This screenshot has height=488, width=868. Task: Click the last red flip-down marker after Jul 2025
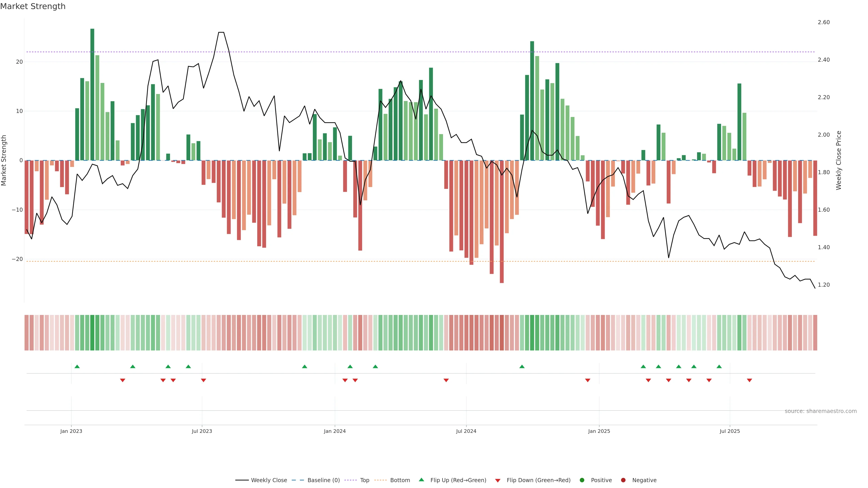[749, 380]
